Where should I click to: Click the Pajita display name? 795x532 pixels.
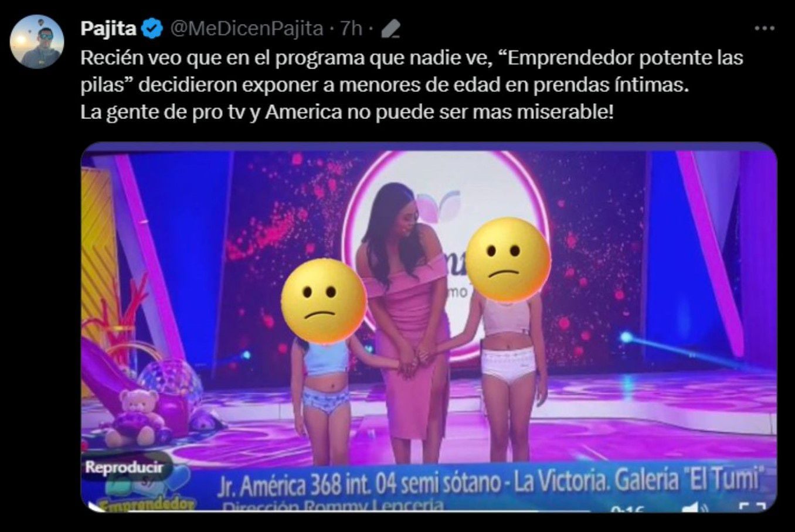click(108, 28)
